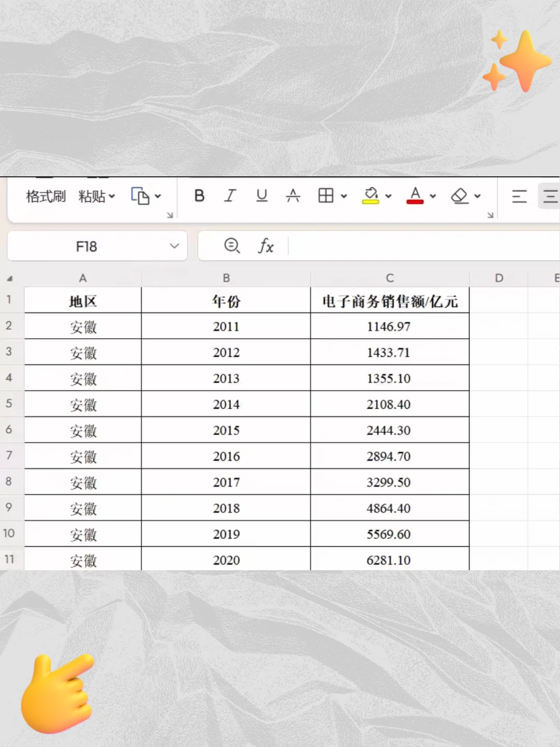Open the font color dropdown arrow
This screenshot has height=747, width=560.
click(432, 197)
